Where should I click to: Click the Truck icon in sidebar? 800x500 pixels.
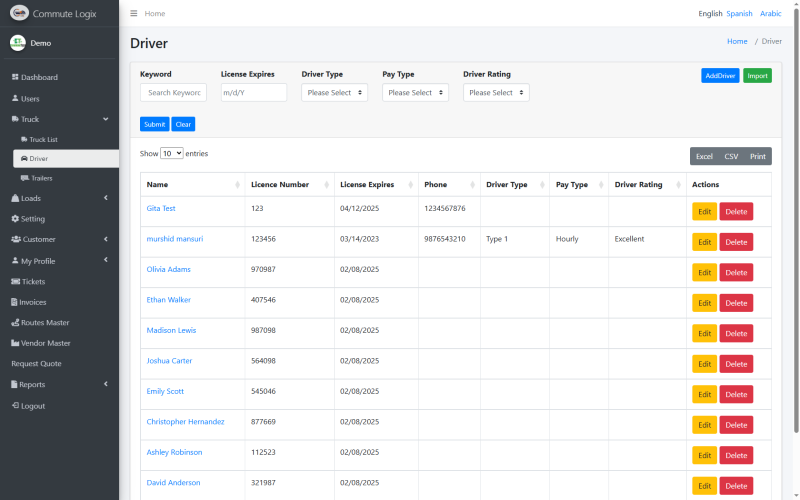[15, 119]
